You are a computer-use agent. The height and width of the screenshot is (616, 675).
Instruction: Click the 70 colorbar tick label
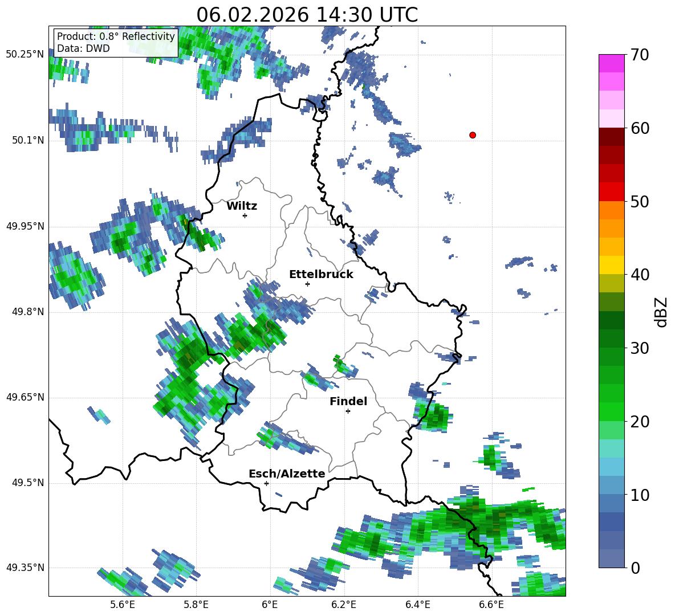640,55
